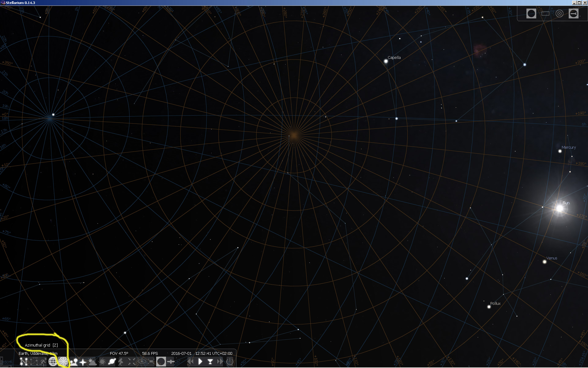Toggle the azimuthal grid icon
This screenshot has width=588, height=368.
(x=63, y=362)
